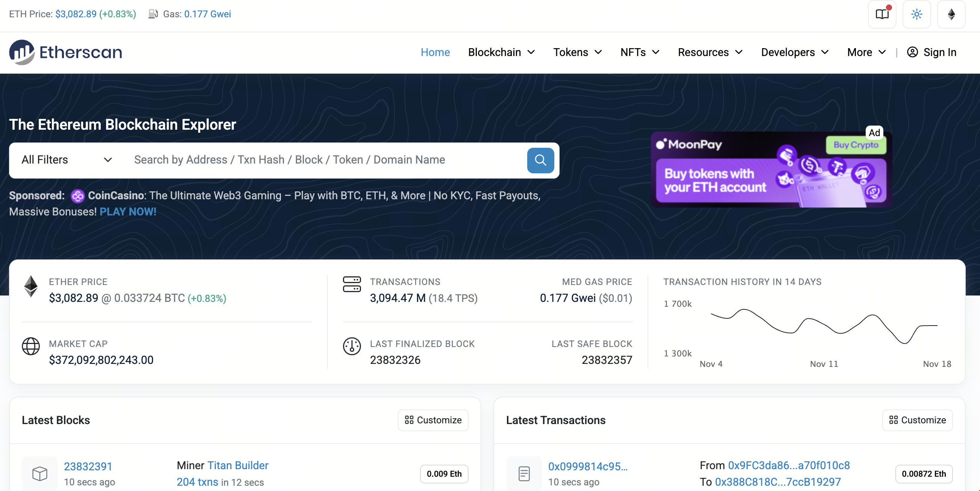Expand the Blockchain menu
The width and height of the screenshot is (980, 491).
click(501, 52)
